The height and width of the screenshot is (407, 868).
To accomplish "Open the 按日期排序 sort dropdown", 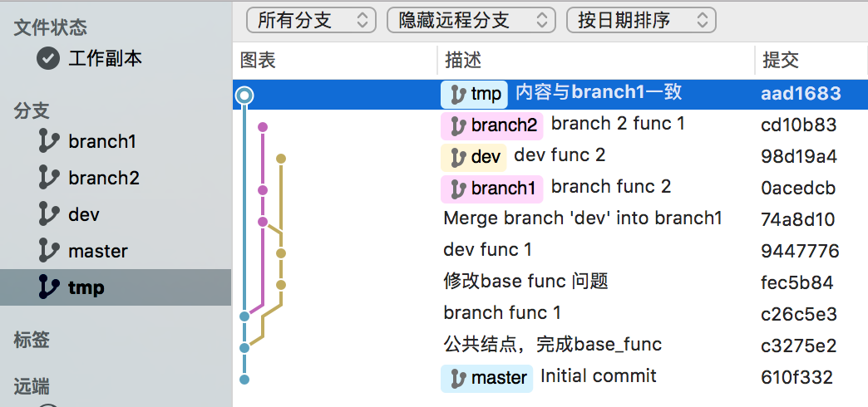I will (x=641, y=20).
